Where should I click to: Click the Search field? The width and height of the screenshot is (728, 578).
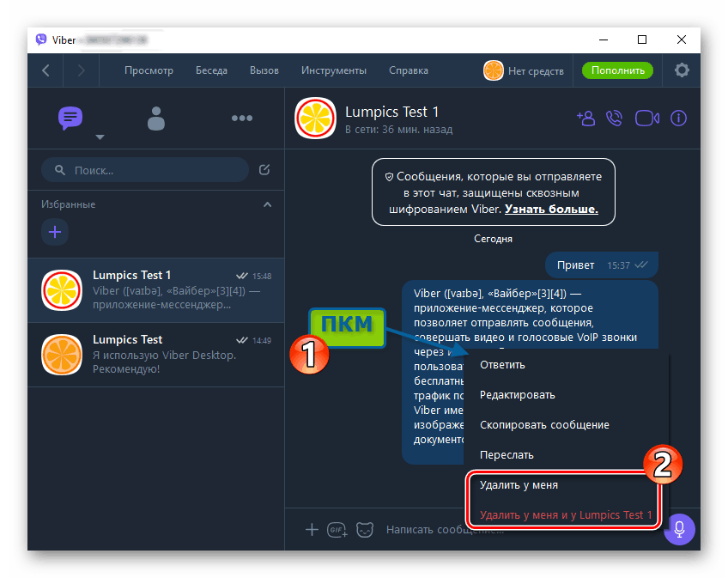click(x=145, y=170)
